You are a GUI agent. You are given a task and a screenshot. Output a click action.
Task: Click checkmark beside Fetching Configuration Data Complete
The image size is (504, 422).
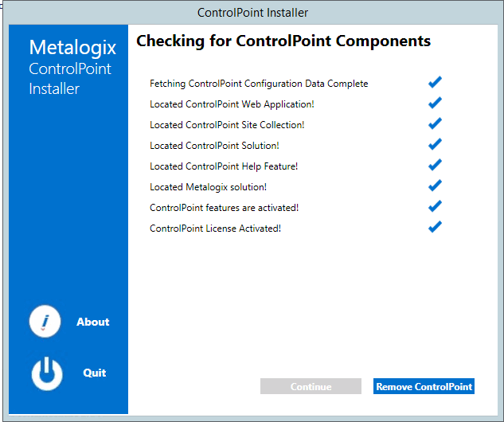tap(435, 82)
